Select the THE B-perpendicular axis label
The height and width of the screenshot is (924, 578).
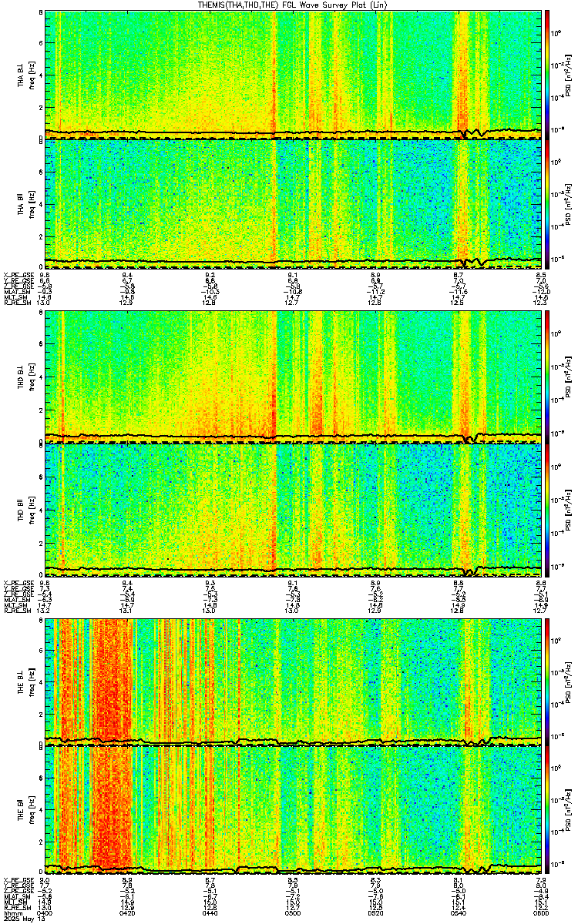tap(22, 681)
